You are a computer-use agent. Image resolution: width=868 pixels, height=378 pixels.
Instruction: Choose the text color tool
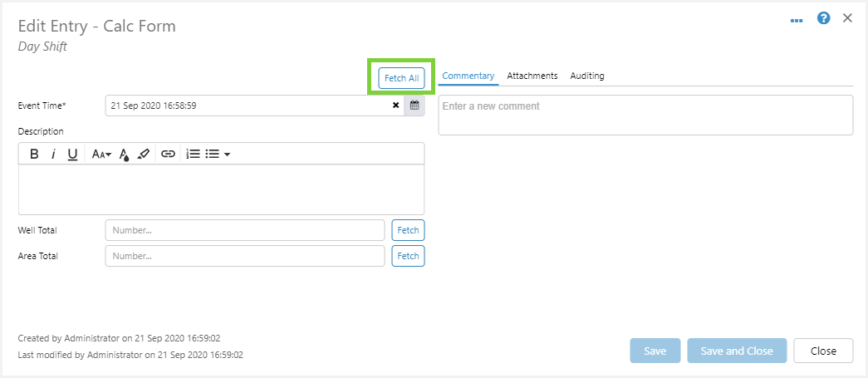pos(125,154)
